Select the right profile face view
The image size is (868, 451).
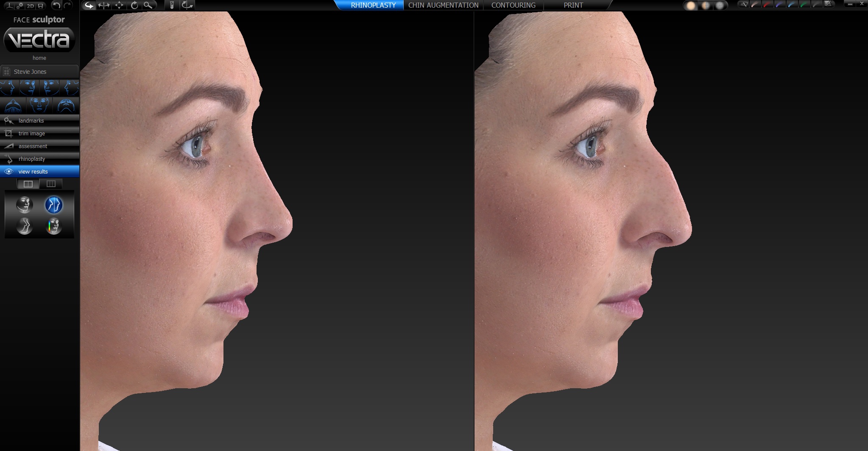pos(9,88)
